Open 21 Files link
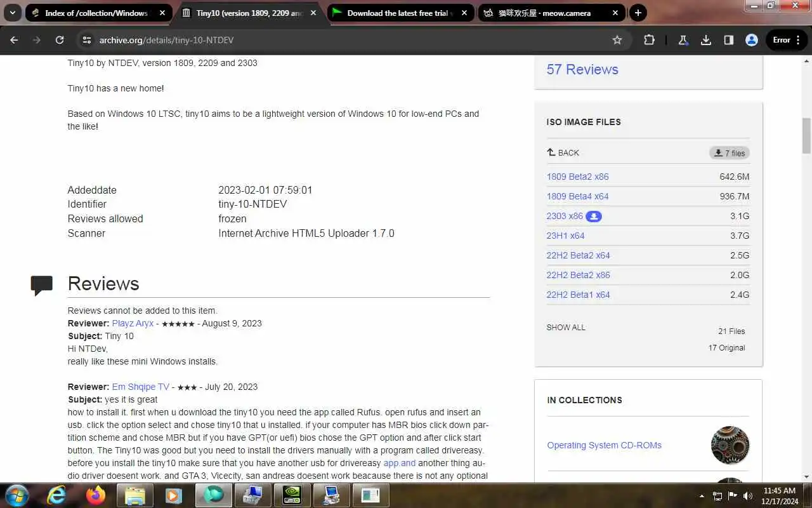812x508 pixels. (731, 331)
